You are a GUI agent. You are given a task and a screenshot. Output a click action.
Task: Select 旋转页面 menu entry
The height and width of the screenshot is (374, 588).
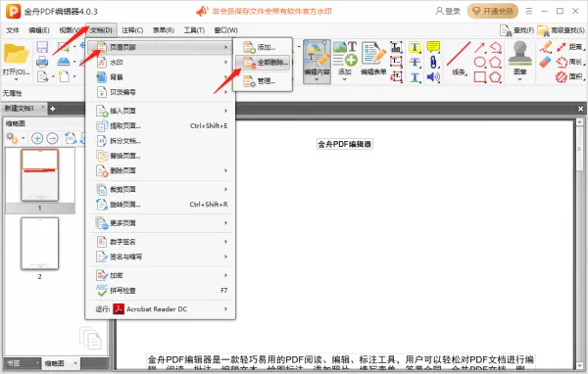[161, 205]
